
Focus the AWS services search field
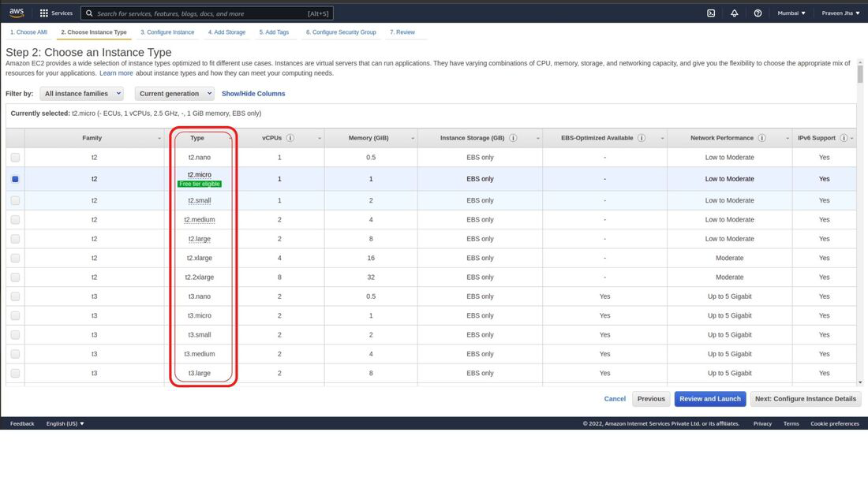pos(207,13)
